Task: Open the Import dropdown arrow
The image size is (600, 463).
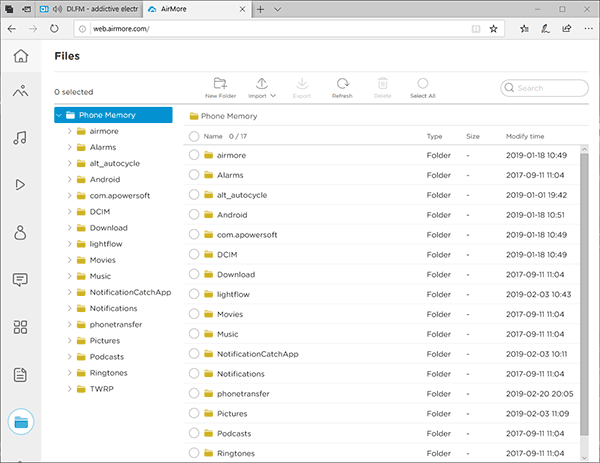Action: [x=273, y=96]
